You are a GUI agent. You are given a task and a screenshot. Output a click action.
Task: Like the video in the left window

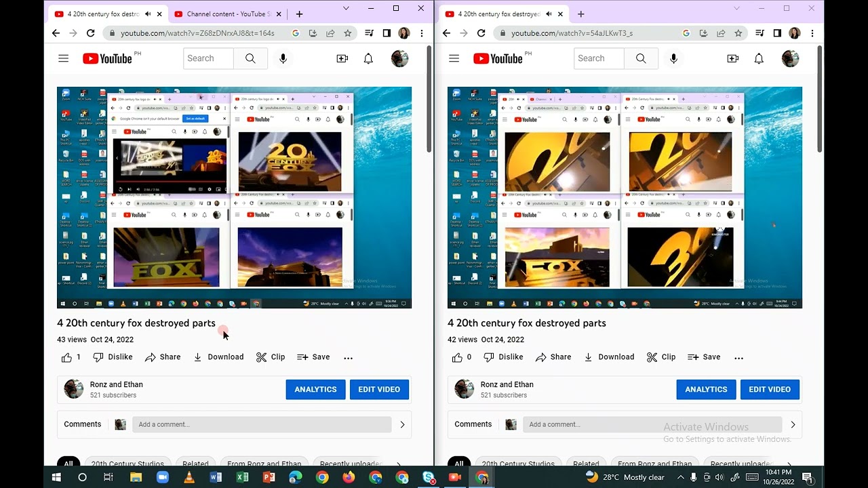click(x=71, y=357)
